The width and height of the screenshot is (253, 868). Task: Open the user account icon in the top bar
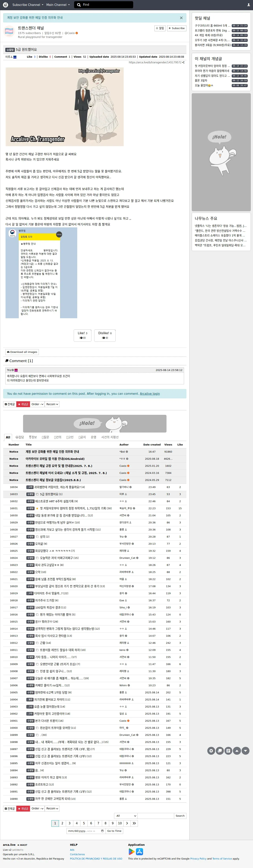click(x=249, y=5)
